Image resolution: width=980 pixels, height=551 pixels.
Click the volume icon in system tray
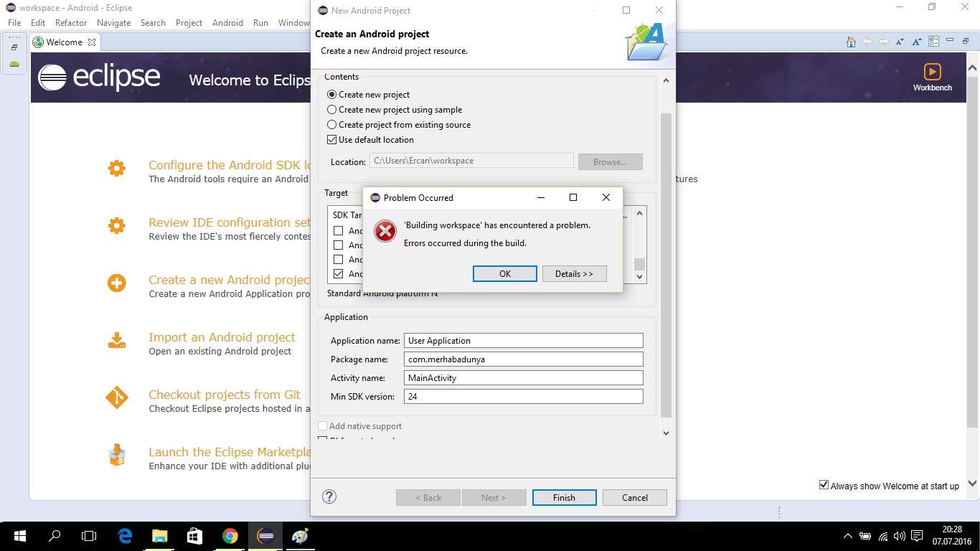(x=900, y=536)
